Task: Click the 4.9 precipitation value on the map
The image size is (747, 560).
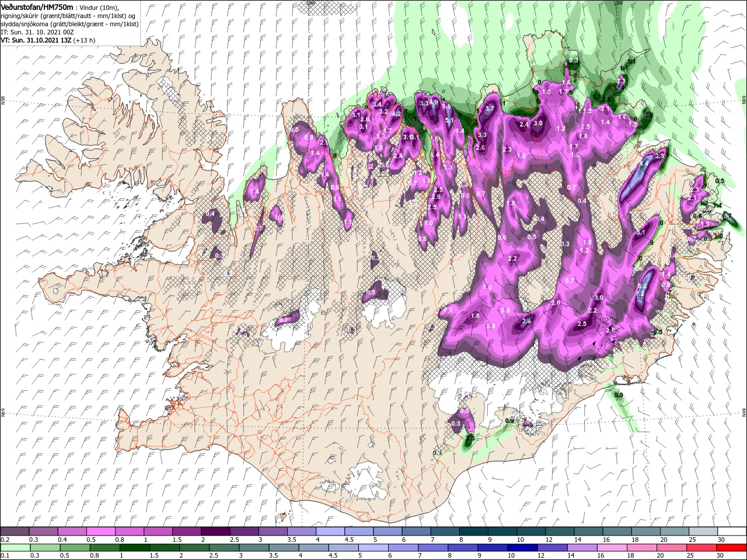Action: [434, 102]
